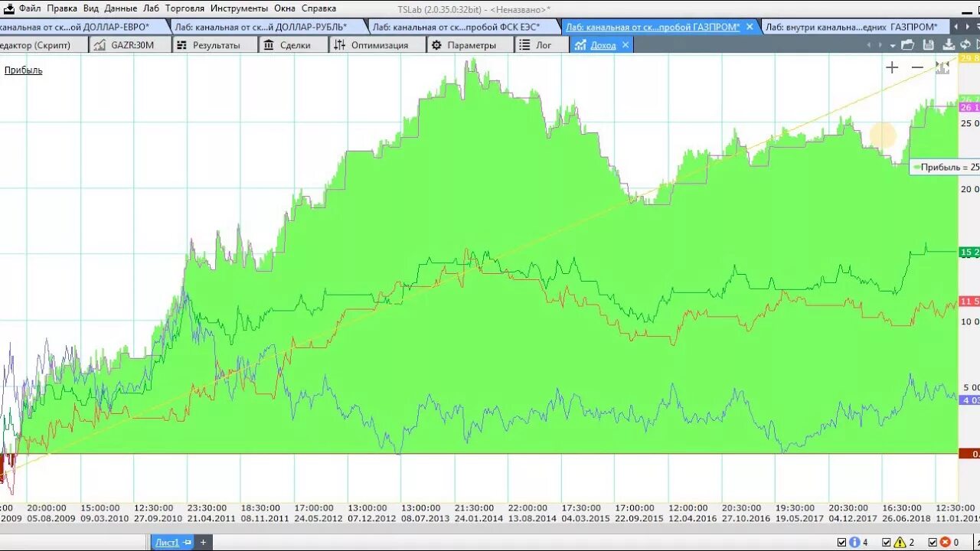Click the green 15 2 axis value label

969,253
